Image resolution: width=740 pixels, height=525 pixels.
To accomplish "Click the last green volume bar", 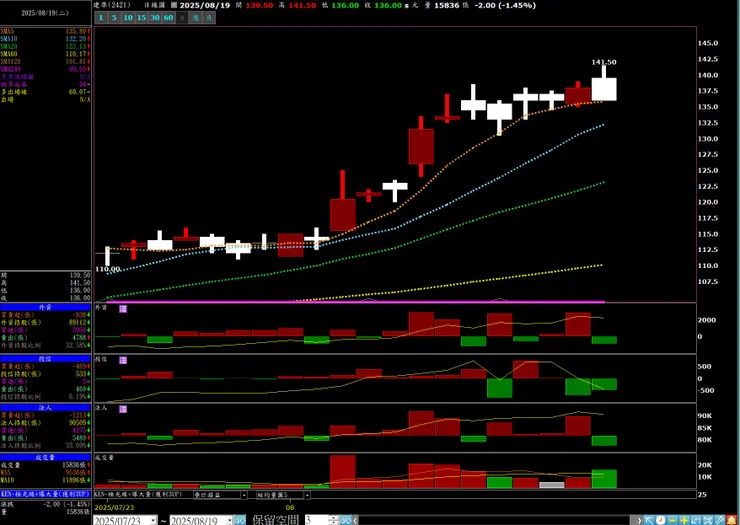I will click(x=604, y=479).
